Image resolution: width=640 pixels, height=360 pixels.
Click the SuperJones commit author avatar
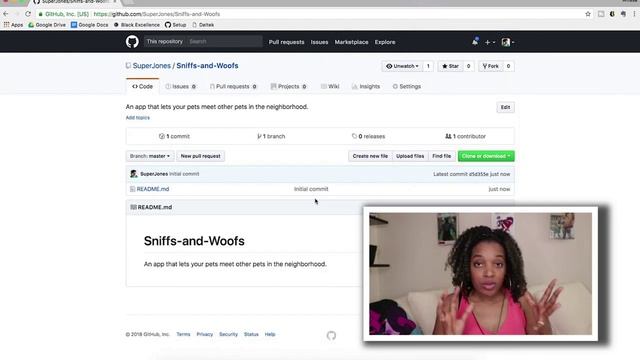[x=133, y=174]
